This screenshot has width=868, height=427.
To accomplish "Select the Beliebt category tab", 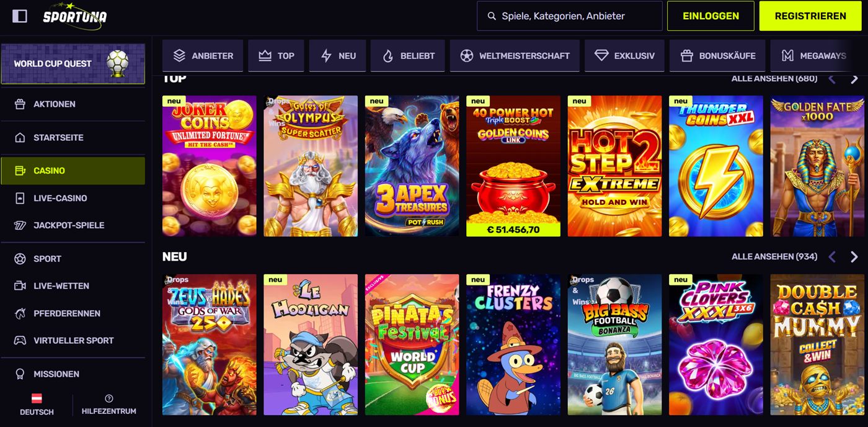I will click(407, 56).
